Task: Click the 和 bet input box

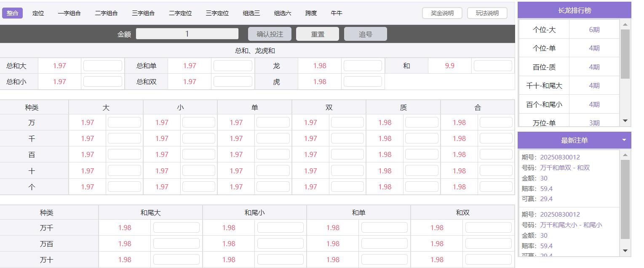Action: [x=492, y=66]
